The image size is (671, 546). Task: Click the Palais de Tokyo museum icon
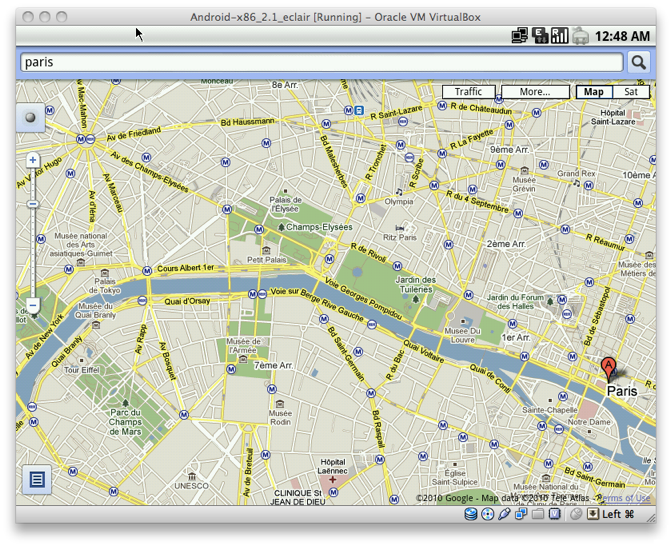[104, 273]
